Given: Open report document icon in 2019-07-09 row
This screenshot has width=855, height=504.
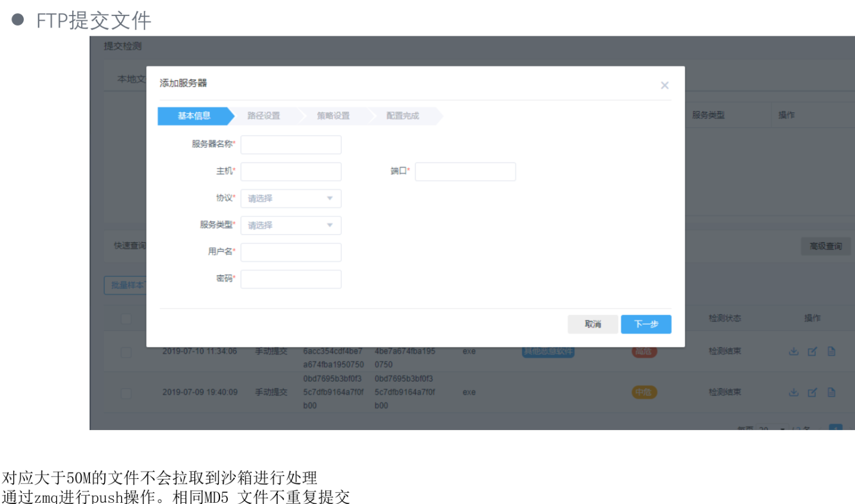Looking at the screenshot, I should click(831, 393).
